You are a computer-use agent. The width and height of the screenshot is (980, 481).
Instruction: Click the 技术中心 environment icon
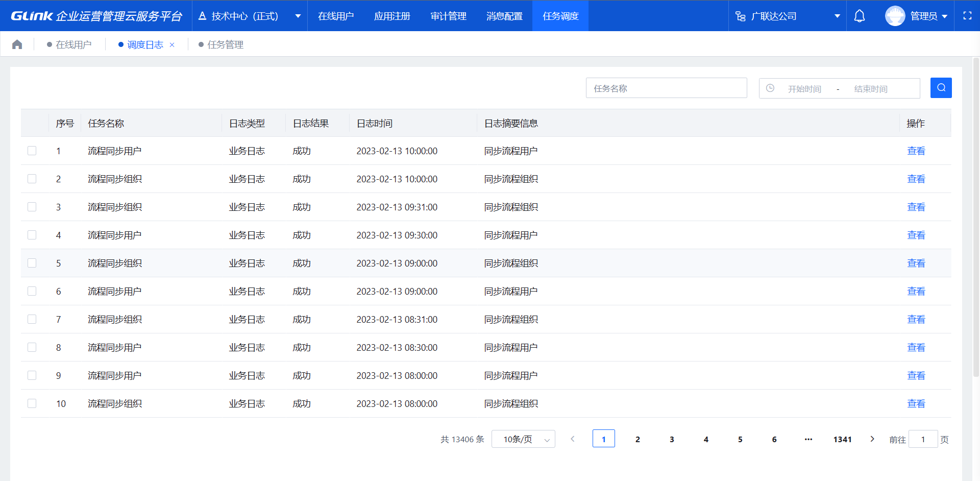click(x=202, y=16)
